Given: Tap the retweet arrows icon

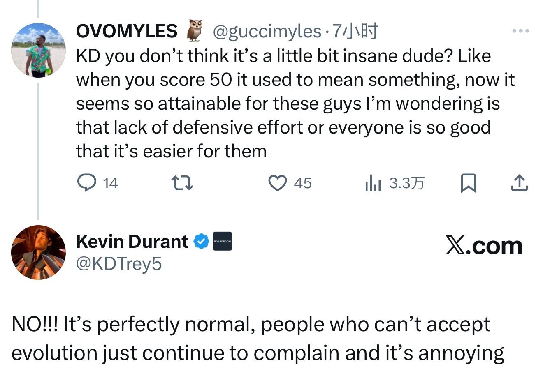Looking at the screenshot, I should click(x=182, y=183).
